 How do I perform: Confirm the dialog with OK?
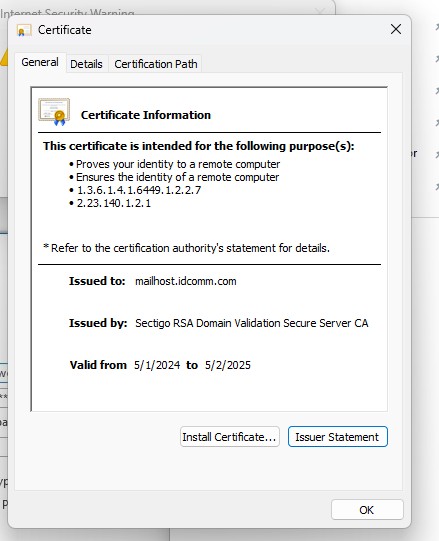(367, 510)
